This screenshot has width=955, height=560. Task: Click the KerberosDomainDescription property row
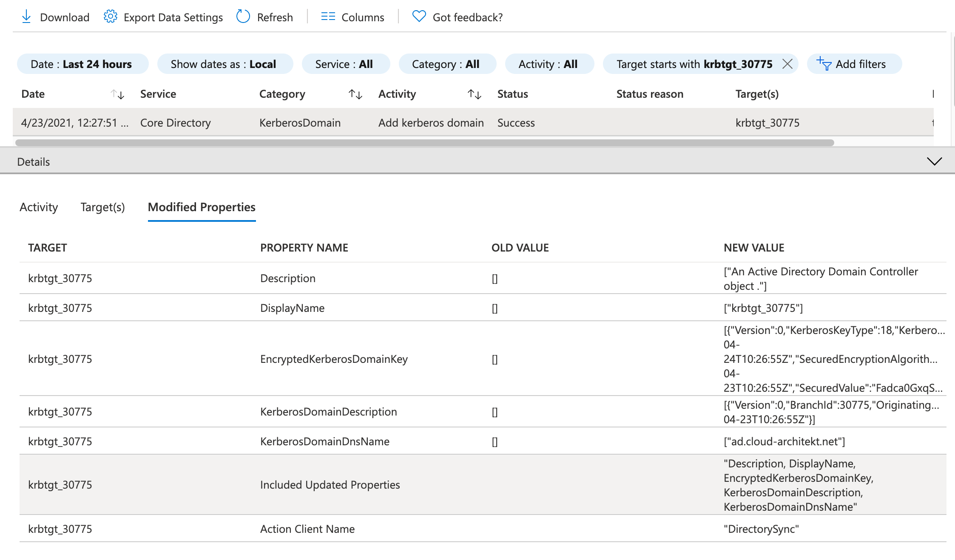coord(483,412)
